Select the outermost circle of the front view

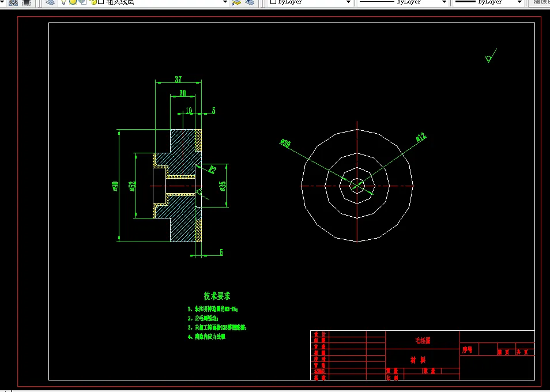(x=357, y=186)
